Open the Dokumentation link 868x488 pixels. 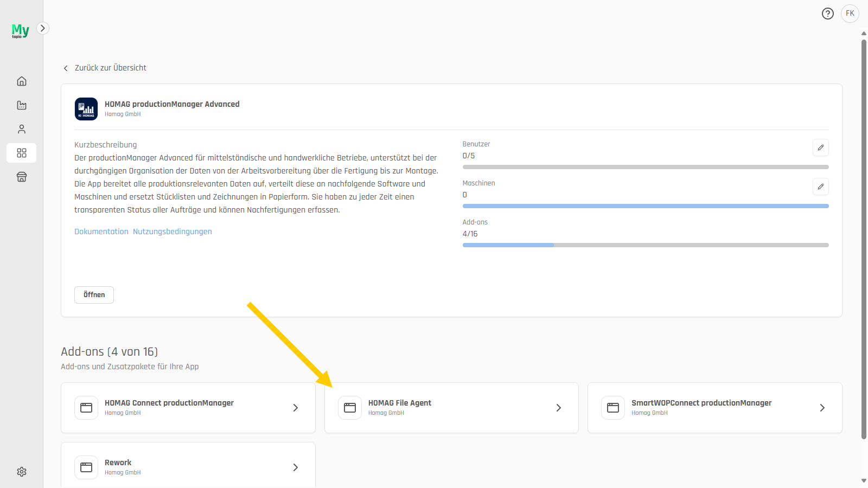(101, 232)
